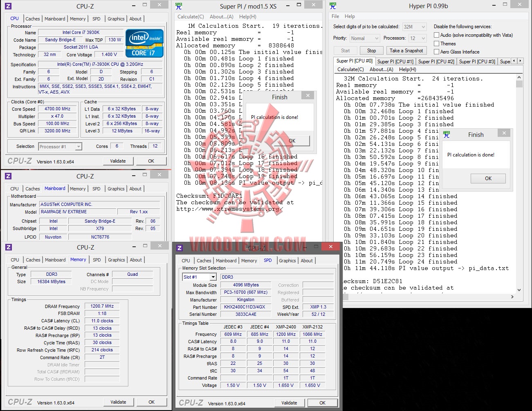
Task: Toggle the Themes checkbox
Action: tap(436, 44)
